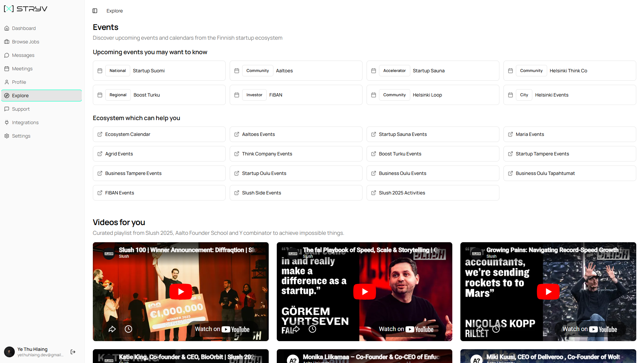Viewport: 644px width, 363px height.
Task: Open FiBAN investor card
Action: (296, 95)
